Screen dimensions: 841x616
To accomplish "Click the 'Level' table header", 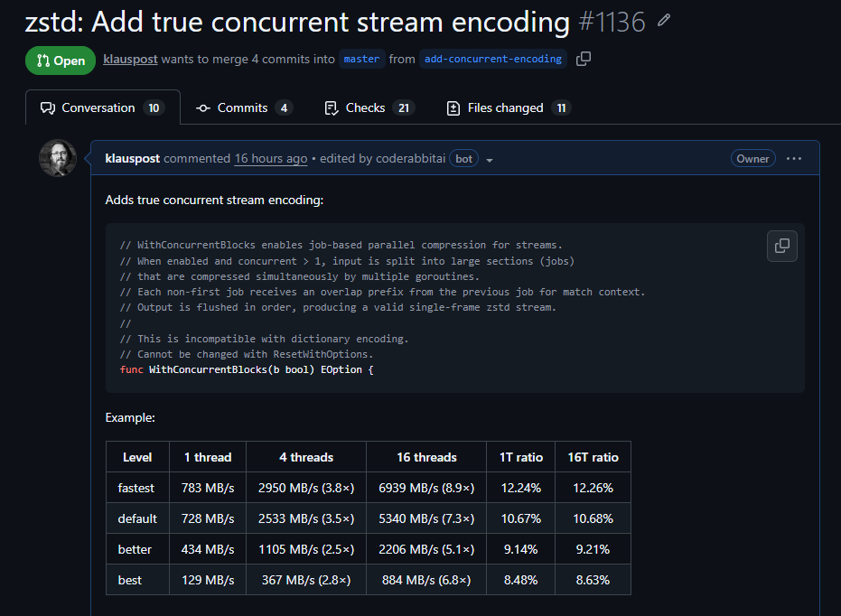I will click(x=137, y=457).
